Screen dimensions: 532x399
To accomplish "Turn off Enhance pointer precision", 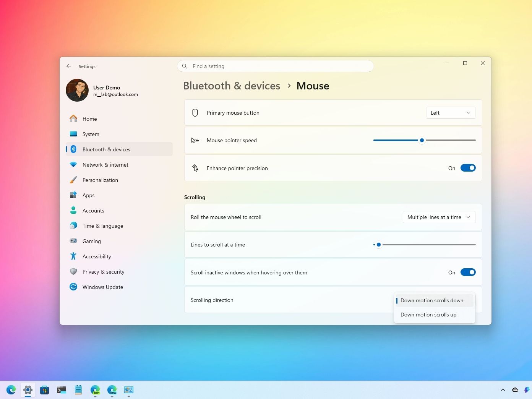I will coord(468,168).
